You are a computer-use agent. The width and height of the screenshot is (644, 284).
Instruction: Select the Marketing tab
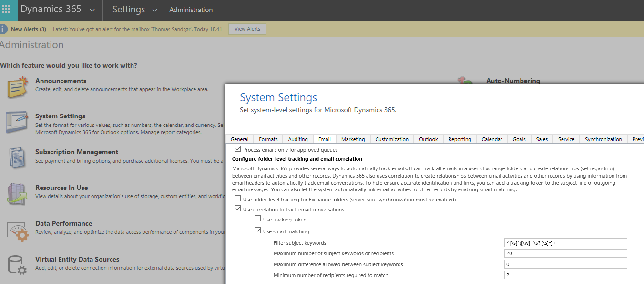click(353, 139)
